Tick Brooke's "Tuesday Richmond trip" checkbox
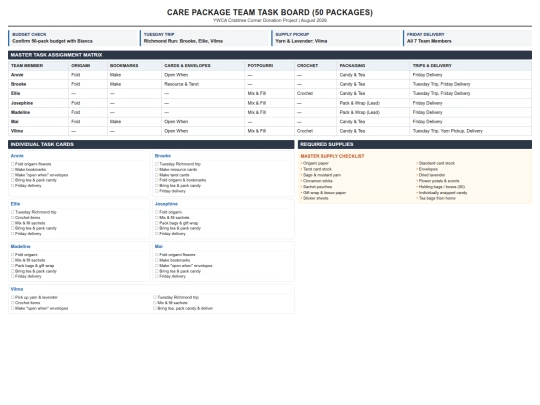Viewport: 540px width, 405px height. coord(157,164)
